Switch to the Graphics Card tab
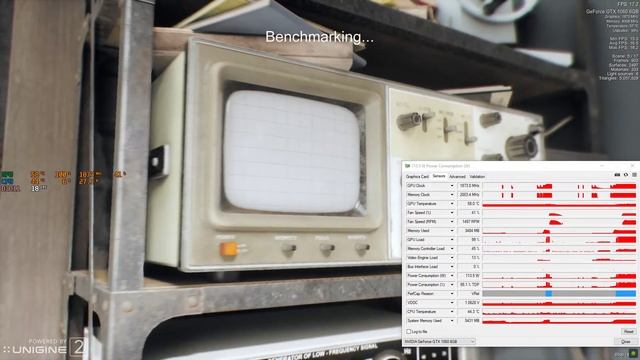This screenshot has height=360, width=640. (417, 177)
